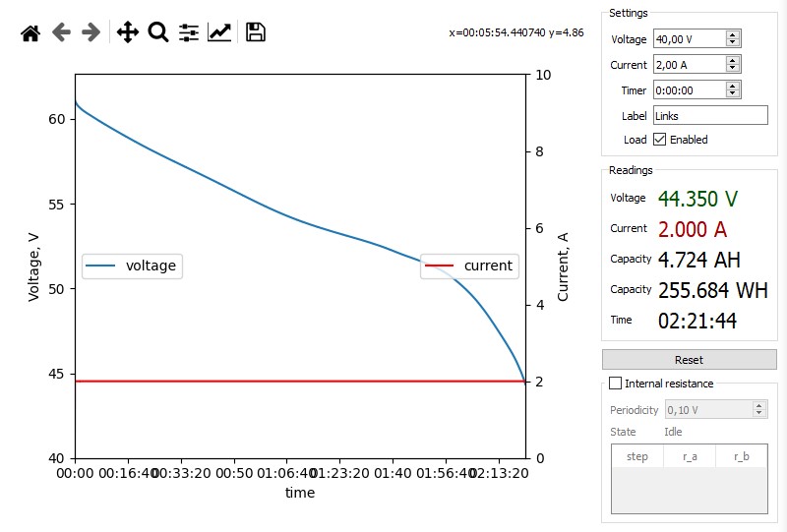Click the Home reset view icon

tap(30, 32)
